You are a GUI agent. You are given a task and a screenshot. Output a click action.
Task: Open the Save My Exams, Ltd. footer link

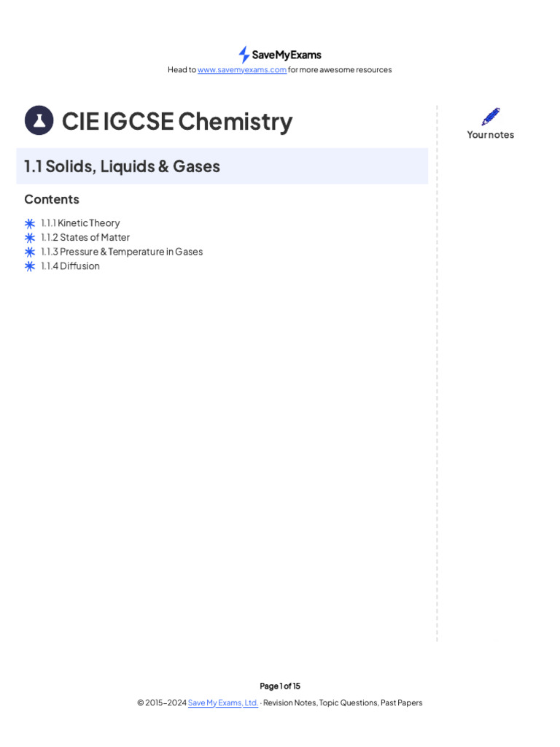coord(223,703)
